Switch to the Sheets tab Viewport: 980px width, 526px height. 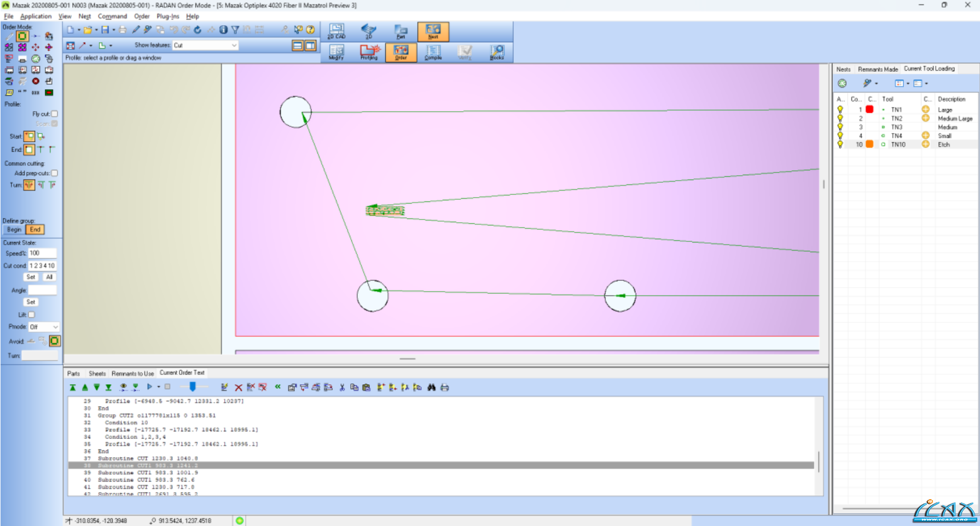tap(97, 373)
